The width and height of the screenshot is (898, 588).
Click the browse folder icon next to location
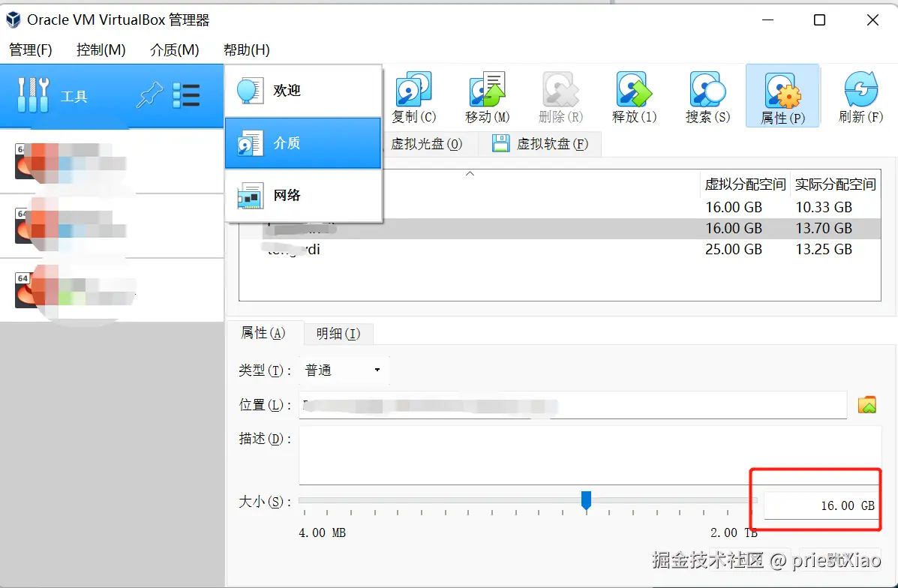(x=867, y=405)
